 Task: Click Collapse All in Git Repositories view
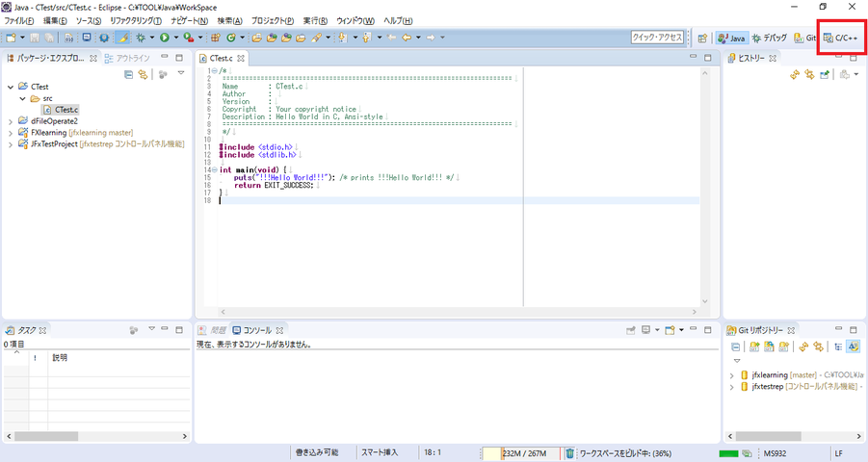point(735,346)
